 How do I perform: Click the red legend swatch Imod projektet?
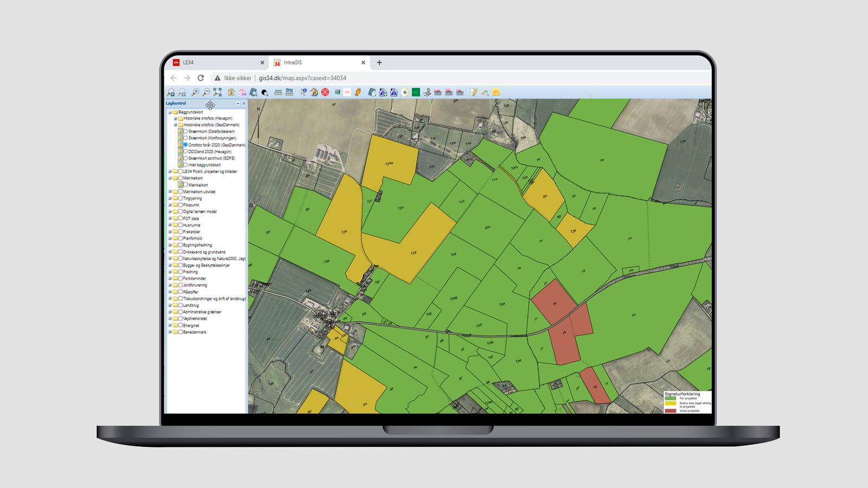point(671,410)
